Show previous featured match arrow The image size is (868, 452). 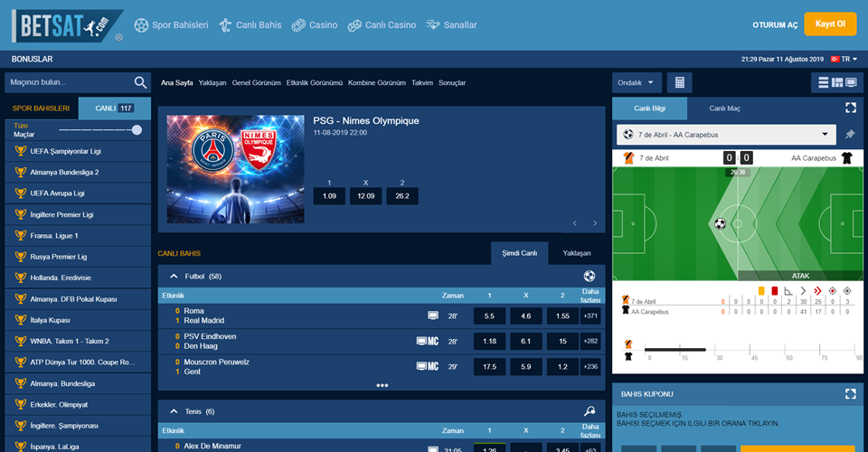(x=575, y=223)
